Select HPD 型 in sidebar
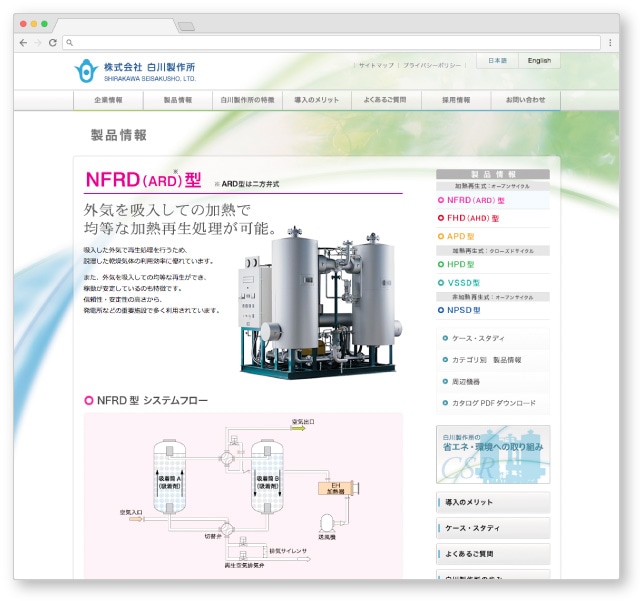The image size is (640, 601). click(493, 264)
